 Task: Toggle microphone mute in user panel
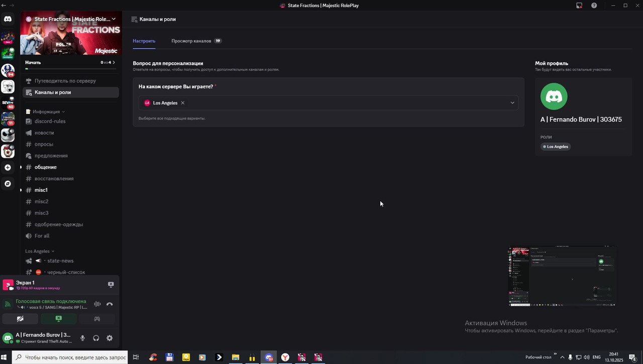pos(82,338)
